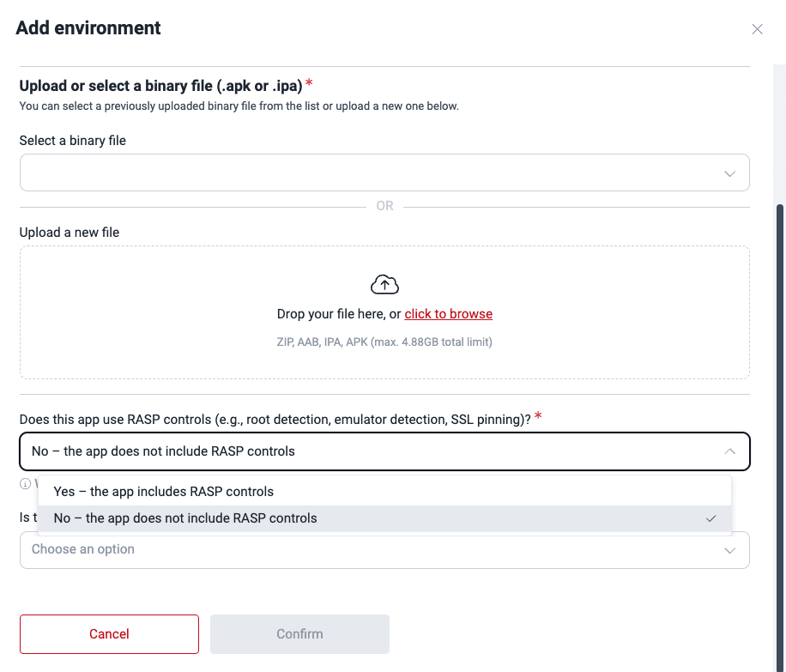
Task: Click the chevron on the binary file selector
Action: (x=729, y=173)
